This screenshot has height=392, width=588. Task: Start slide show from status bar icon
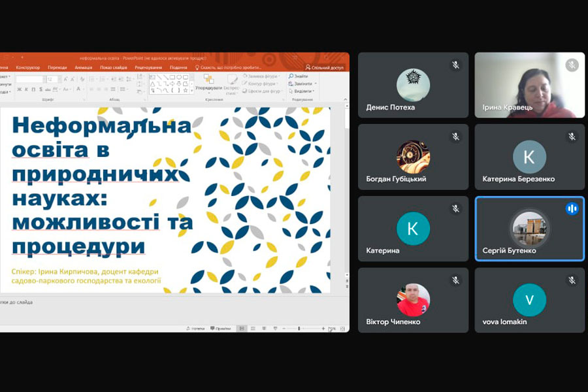click(275, 329)
